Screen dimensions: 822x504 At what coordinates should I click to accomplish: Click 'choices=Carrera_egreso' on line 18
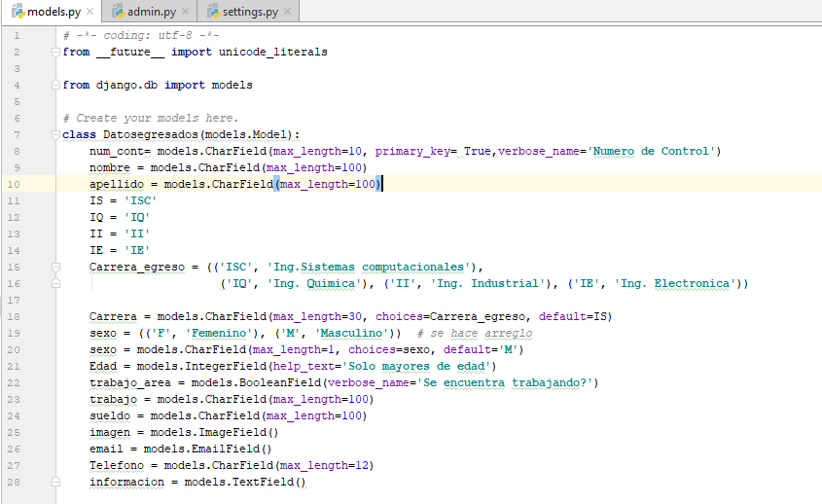(450, 317)
